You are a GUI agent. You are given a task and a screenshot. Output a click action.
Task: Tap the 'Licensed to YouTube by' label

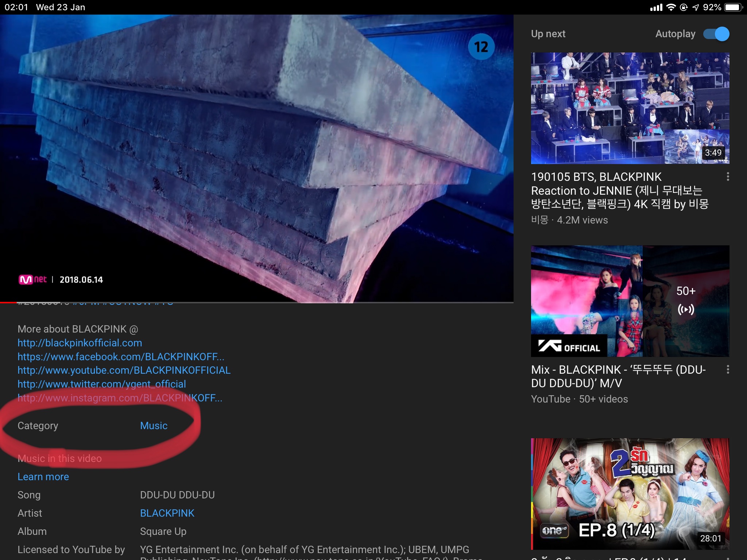point(71,550)
